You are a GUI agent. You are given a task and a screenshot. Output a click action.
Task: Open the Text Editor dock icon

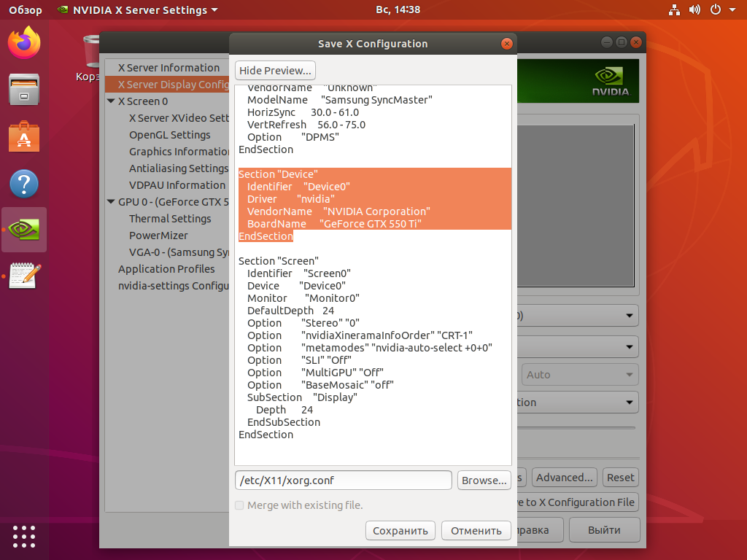coord(25,276)
